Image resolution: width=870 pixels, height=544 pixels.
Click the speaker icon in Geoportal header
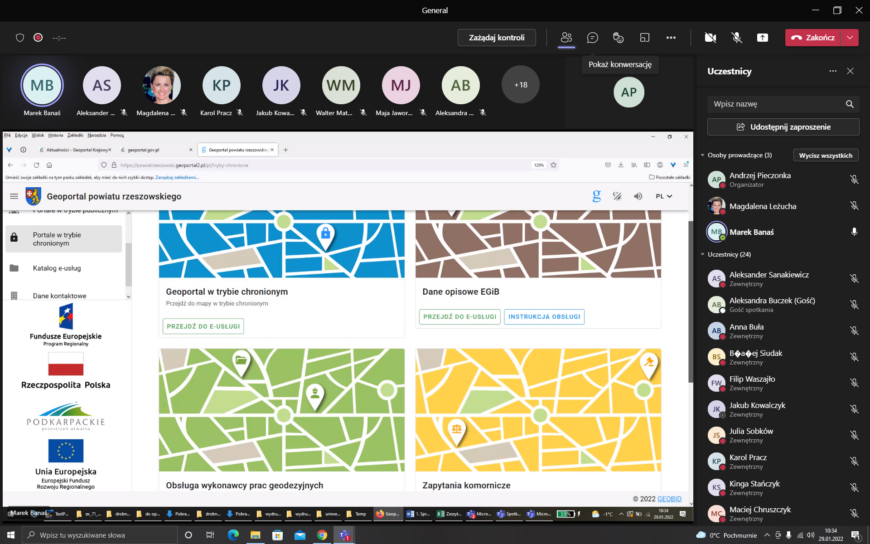point(638,196)
